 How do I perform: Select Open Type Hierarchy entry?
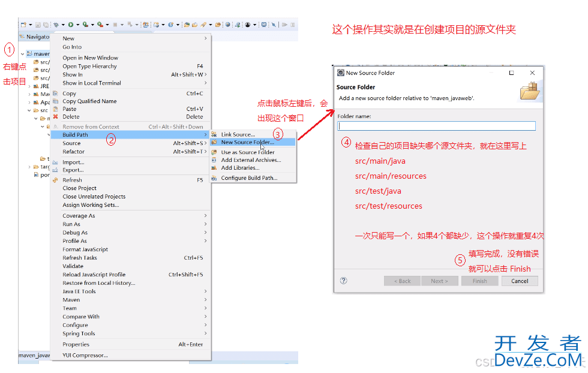pyautogui.click(x=131, y=66)
